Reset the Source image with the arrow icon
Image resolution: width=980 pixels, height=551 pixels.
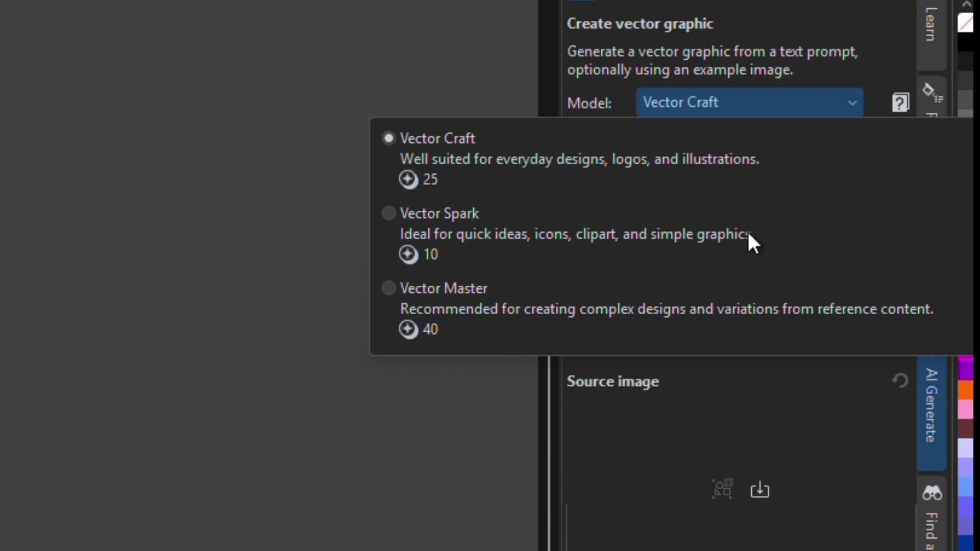tap(900, 381)
